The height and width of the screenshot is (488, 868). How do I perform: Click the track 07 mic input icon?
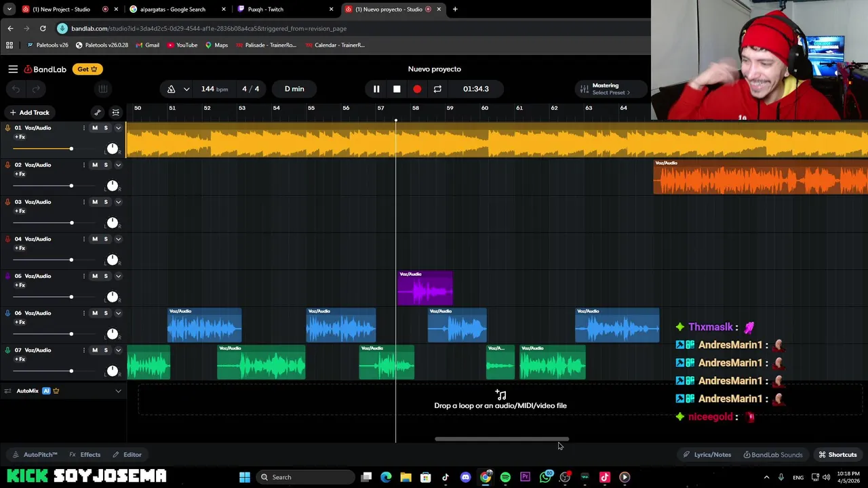(7, 350)
